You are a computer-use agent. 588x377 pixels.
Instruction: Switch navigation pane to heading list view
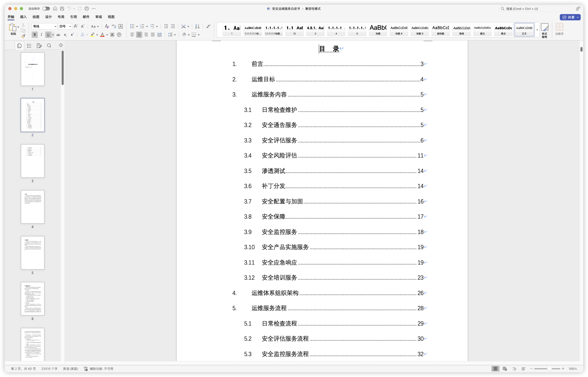(x=29, y=45)
